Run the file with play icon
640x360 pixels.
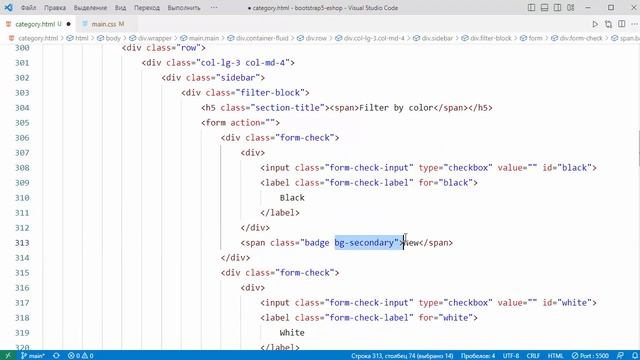coord(595,24)
